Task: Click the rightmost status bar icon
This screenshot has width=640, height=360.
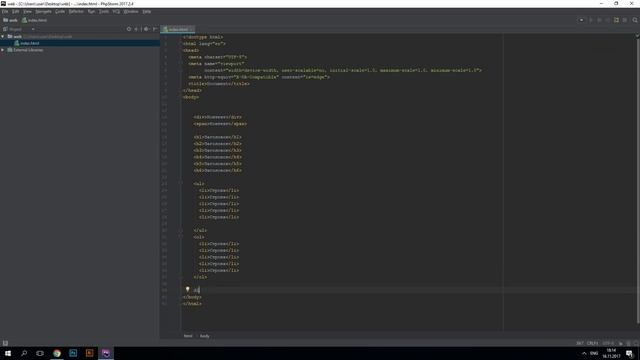Action: (636, 343)
